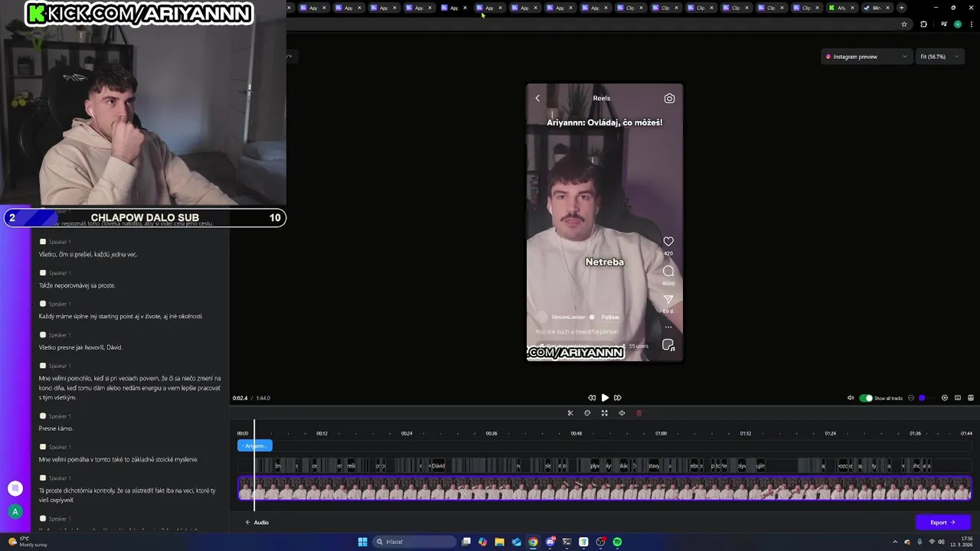Click the comment bubble icon in Reels preview
The height and width of the screenshot is (551, 980).
tap(668, 271)
